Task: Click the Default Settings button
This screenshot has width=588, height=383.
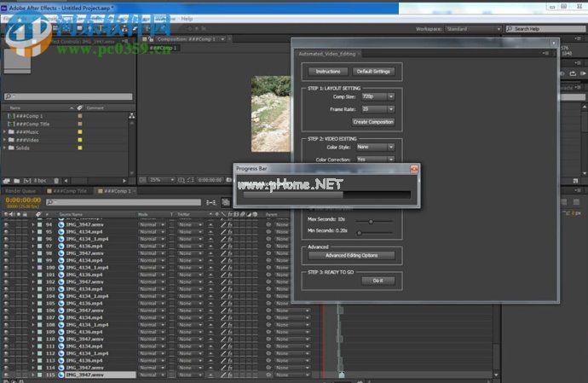Action: (x=373, y=72)
